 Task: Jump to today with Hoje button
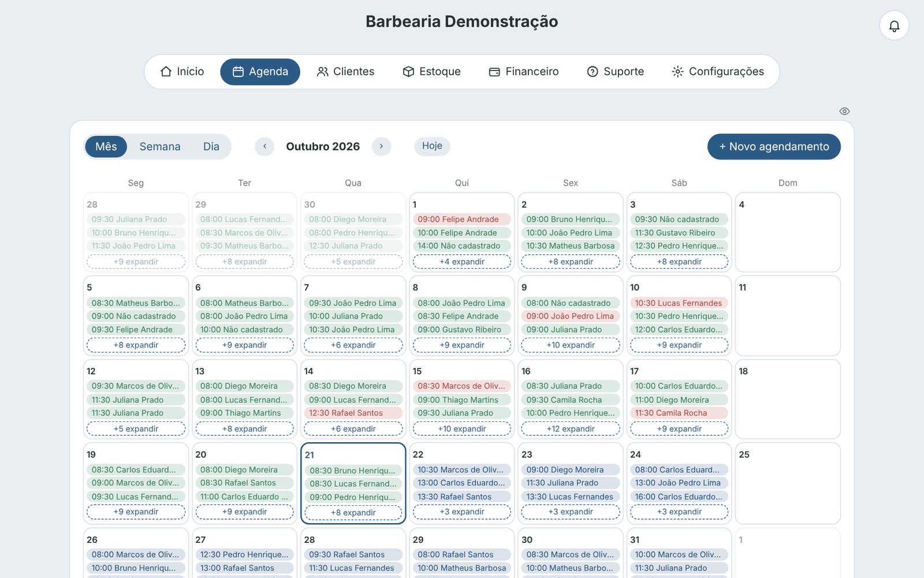tap(432, 146)
